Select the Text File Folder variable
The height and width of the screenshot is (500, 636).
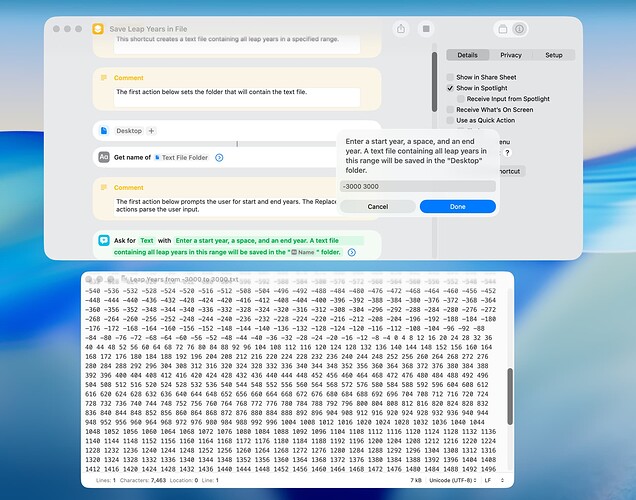click(x=181, y=157)
